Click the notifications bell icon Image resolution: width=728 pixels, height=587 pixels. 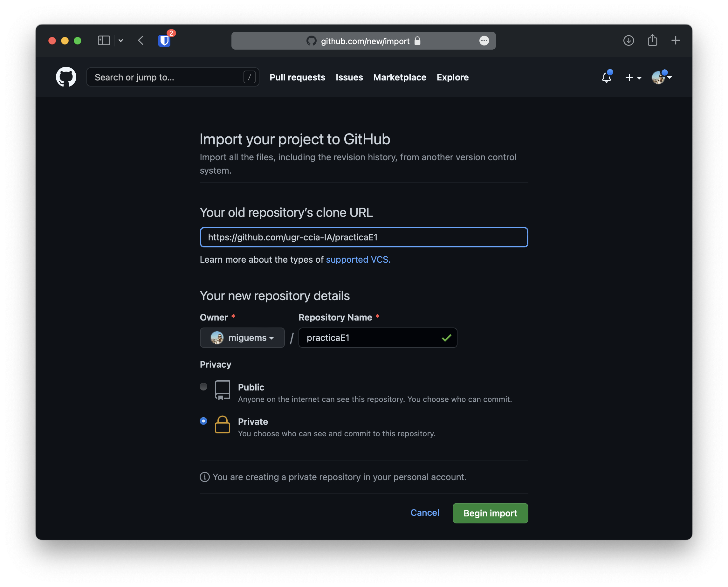coord(606,77)
